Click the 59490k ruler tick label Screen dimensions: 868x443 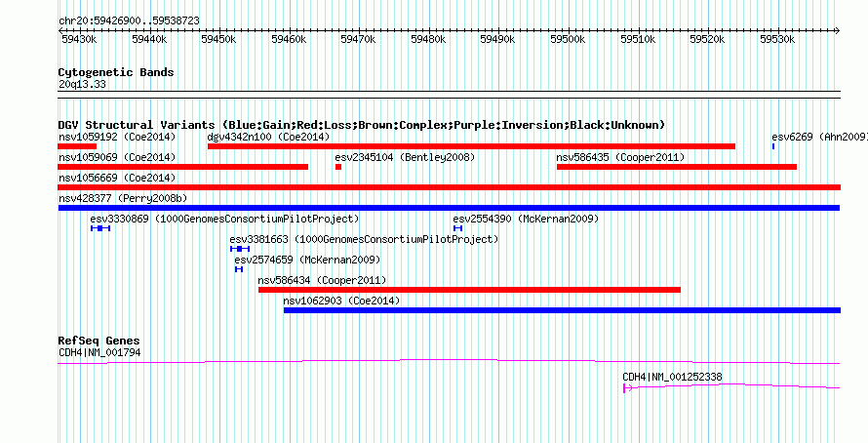coord(498,39)
